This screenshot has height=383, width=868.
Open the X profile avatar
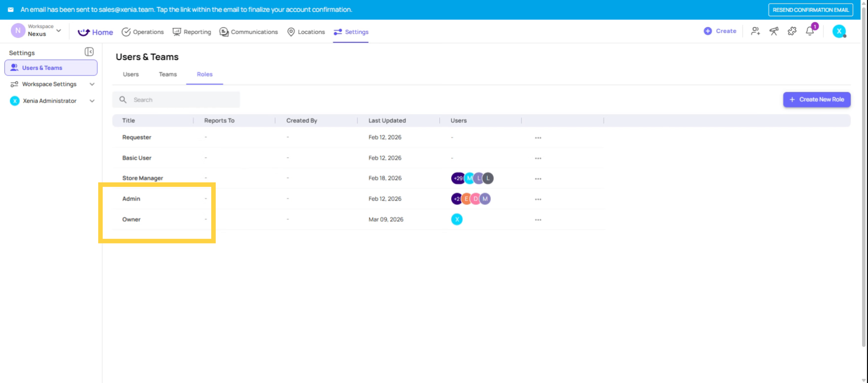coord(839,31)
